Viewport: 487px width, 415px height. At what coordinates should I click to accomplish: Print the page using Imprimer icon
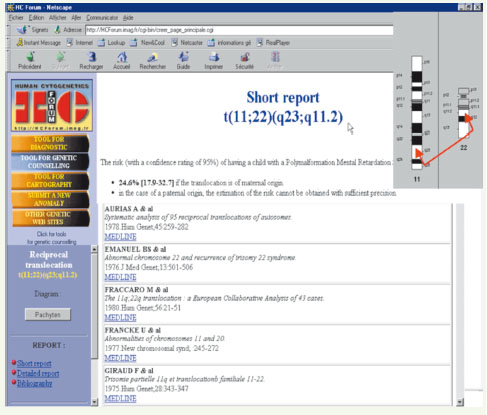(x=214, y=57)
